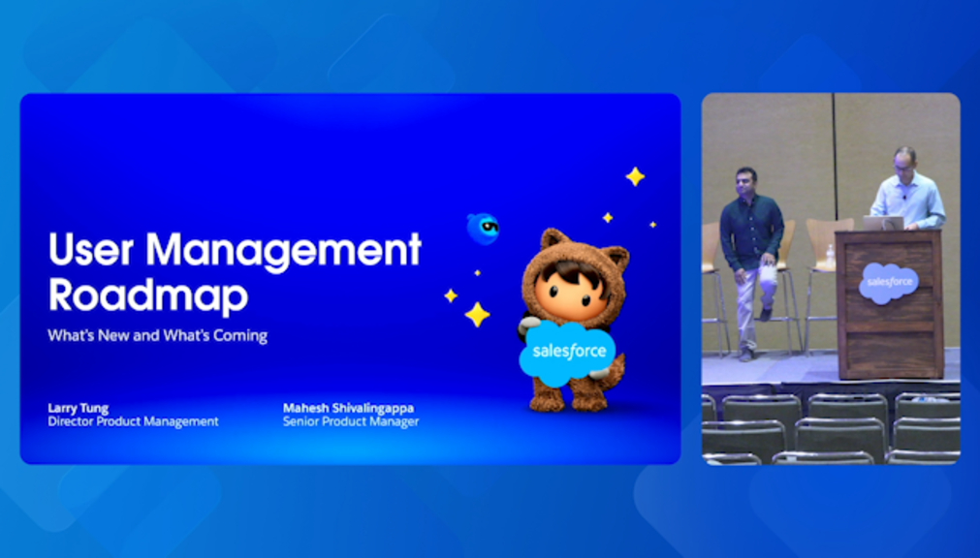This screenshot has width=980, height=558.
Task: Click the Larry Tung presenter name
Action: coord(78,408)
